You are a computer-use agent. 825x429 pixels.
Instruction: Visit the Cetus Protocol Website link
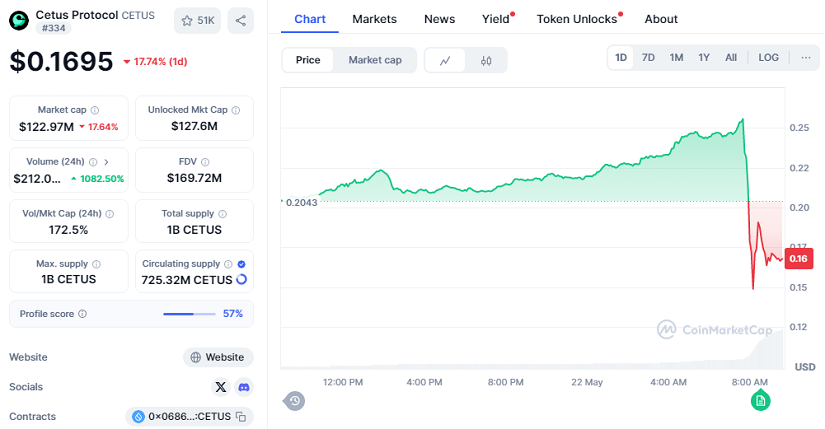[217, 357]
